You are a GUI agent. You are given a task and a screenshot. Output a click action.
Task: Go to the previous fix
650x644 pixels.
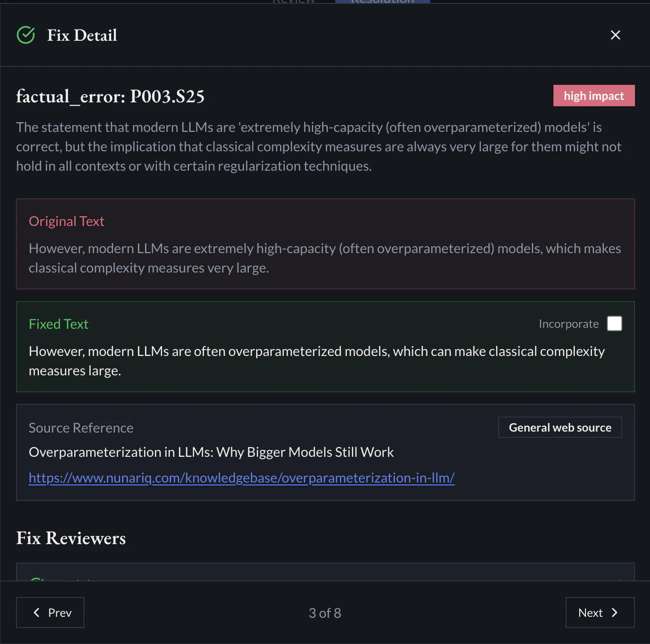click(50, 612)
